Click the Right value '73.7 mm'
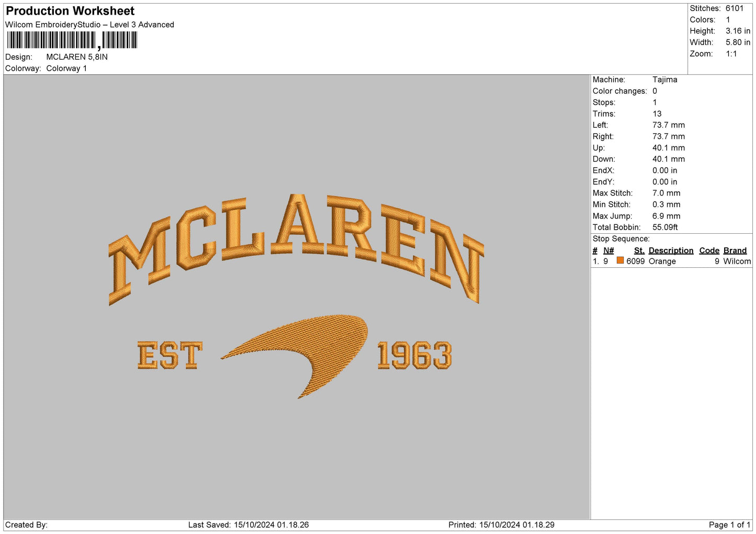Image resolution: width=756 pixels, height=534 pixels. pos(669,137)
